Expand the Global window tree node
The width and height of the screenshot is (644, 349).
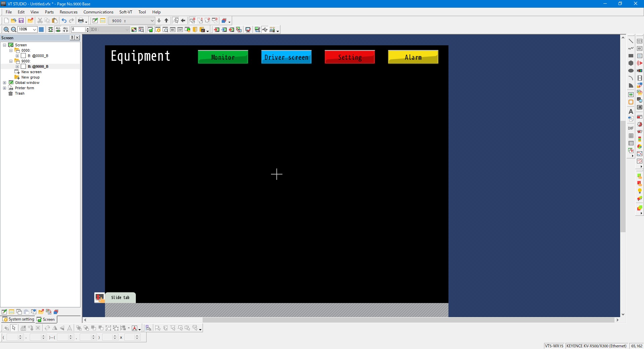(x=5, y=83)
